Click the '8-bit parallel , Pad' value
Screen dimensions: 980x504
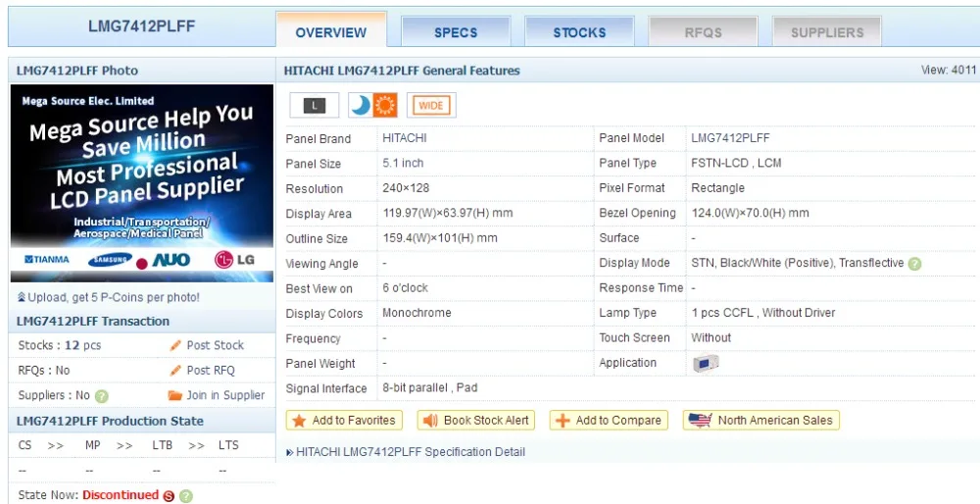point(430,387)
